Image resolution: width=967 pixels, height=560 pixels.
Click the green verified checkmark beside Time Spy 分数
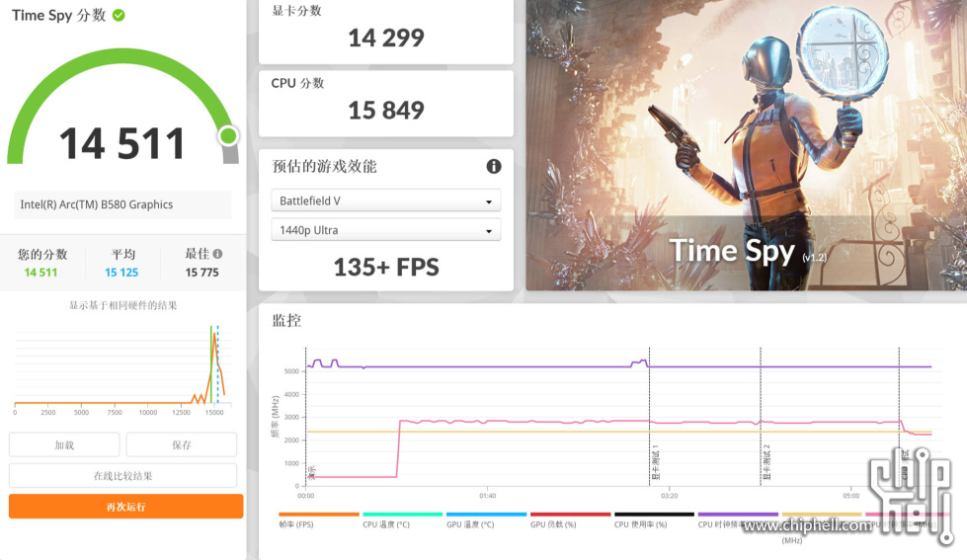coord(119,16)
